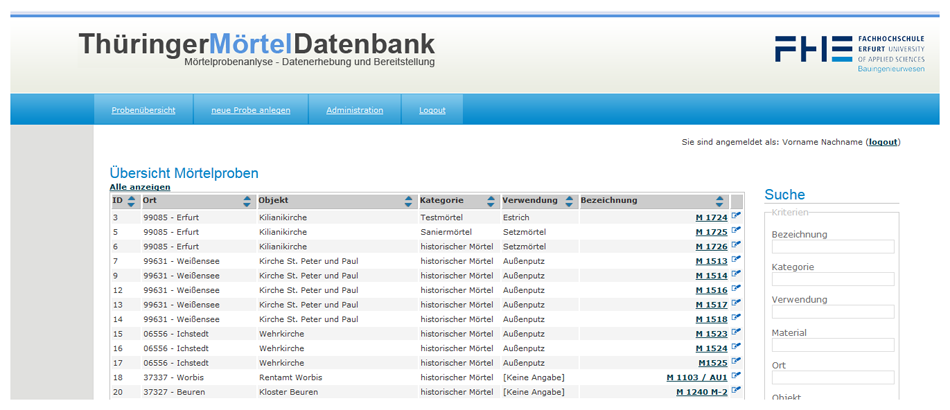The height and width of the screenshot is (410, 950).
Task: Sort by the Kategorie column arrows
Action: (490, 201)
